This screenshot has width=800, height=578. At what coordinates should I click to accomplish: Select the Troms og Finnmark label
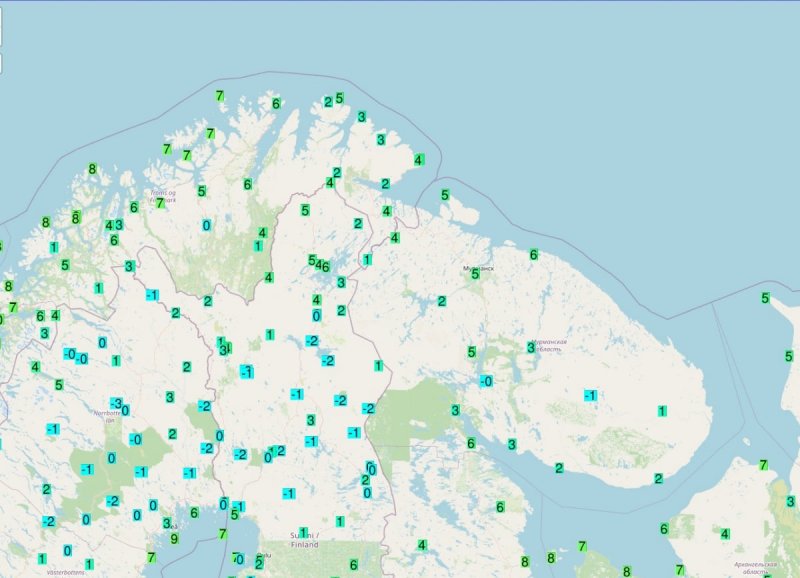pos(163,196)
